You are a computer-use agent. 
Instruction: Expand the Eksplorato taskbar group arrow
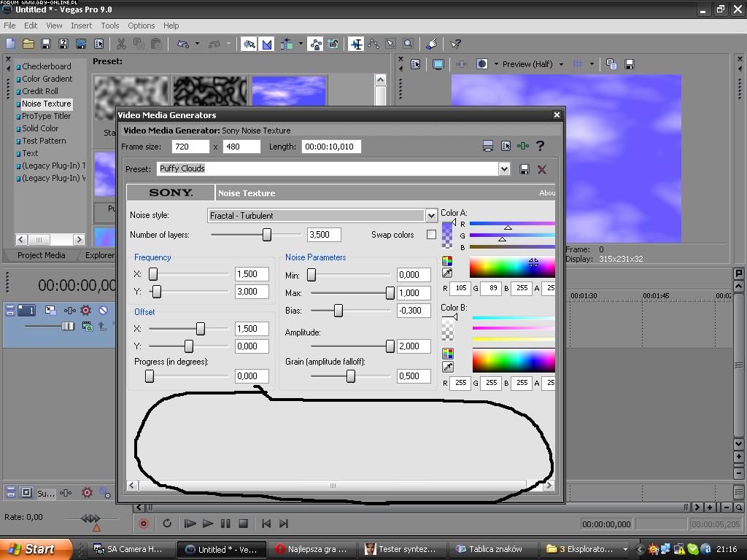pyautogui.click(x=625, y=550)
